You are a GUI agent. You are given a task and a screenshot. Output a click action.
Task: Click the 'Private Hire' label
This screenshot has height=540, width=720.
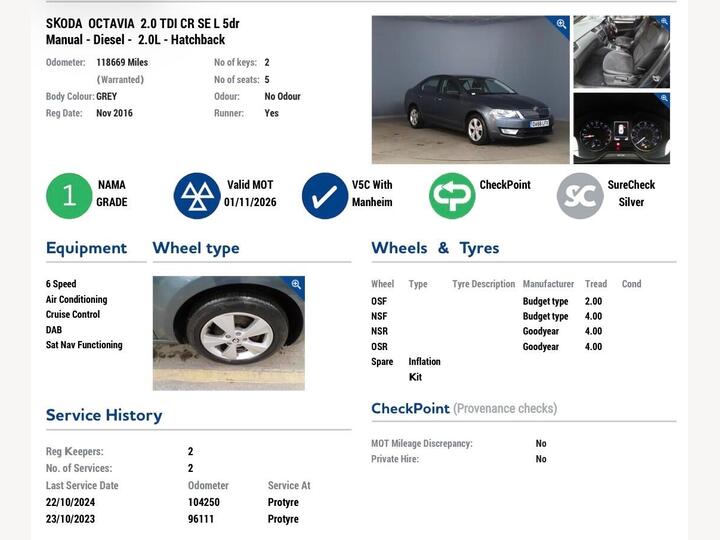[395, 459]
